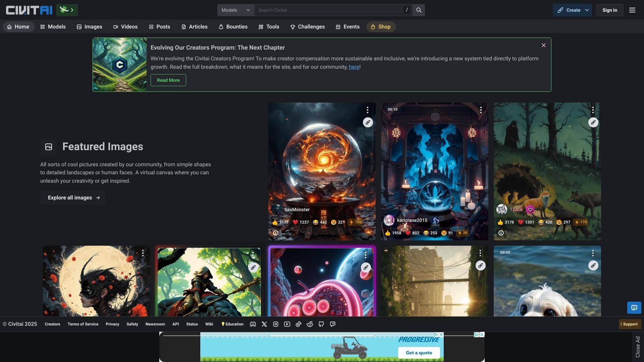This screenshot has width=644, height=362.
Task: Like the SexMonster image with thumbs up
Action: pos(280,222)
